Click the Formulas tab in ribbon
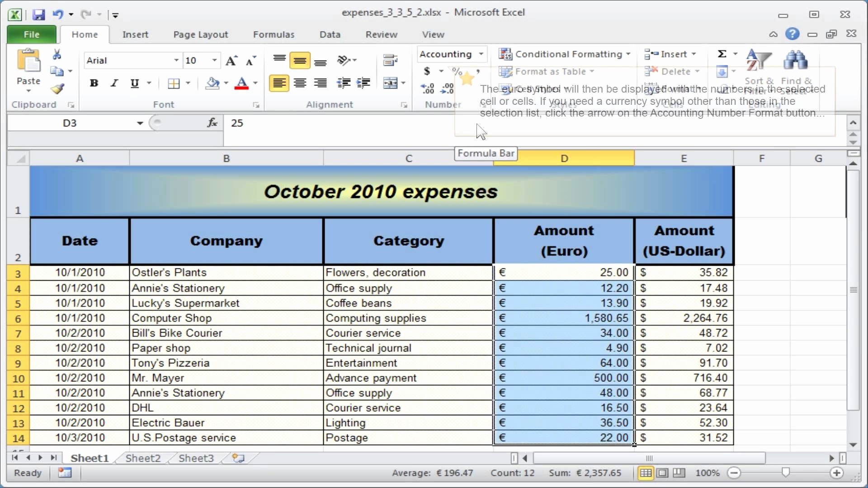Screen dimensions: 868x488 pos(274,34)
